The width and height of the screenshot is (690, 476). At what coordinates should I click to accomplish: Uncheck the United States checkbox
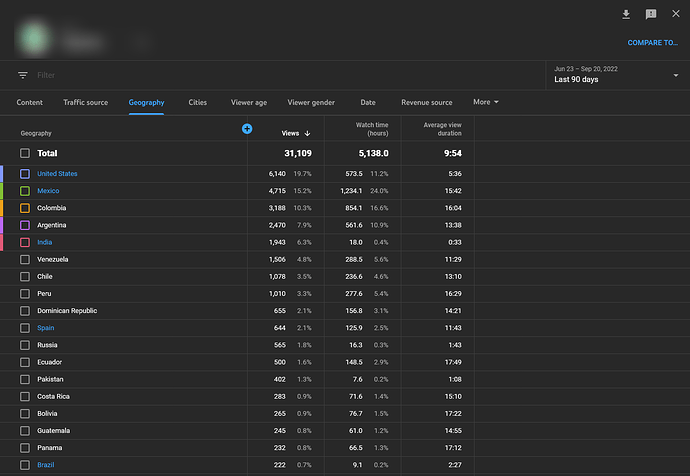coord(25,174)
